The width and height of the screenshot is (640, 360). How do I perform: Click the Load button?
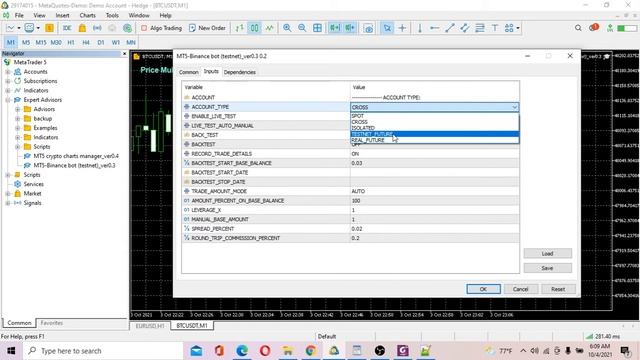click(x=547, y=253)
